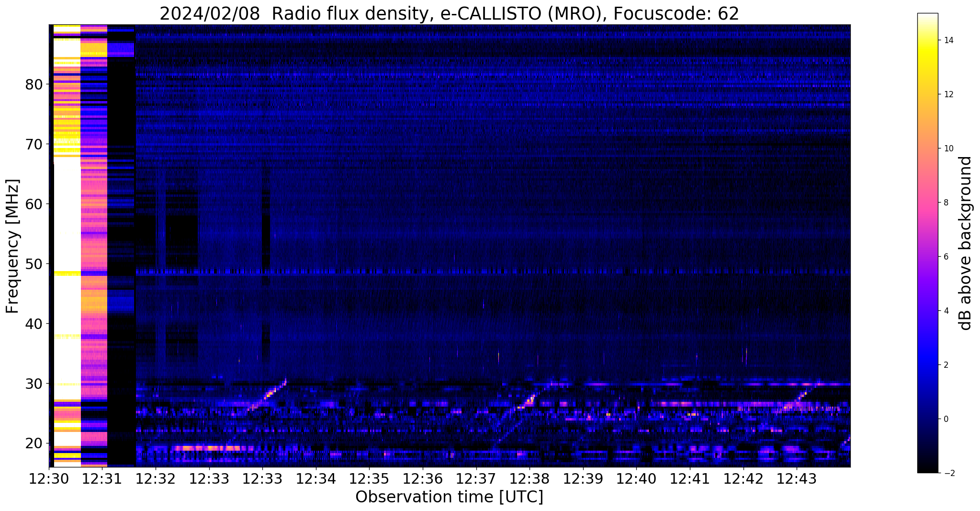Click the colorbar tick value 4
980x511 pixels.
[x=946, y=311]
